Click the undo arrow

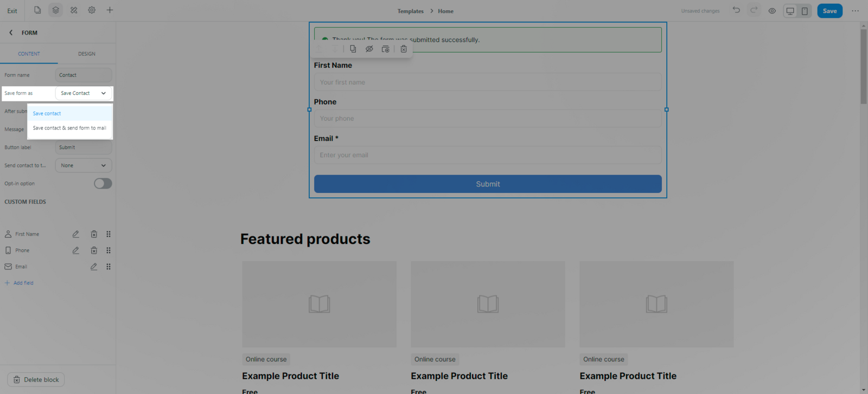pos(736,10)
